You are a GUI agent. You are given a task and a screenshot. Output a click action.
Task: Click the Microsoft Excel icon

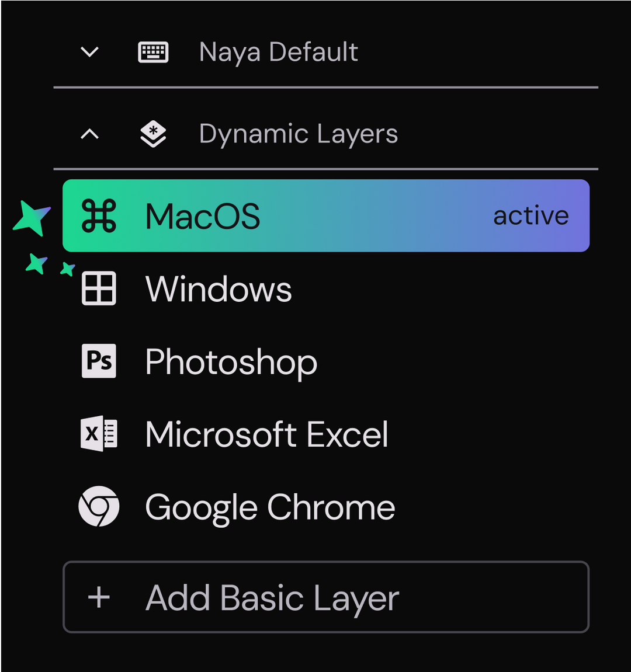(99, 434)
